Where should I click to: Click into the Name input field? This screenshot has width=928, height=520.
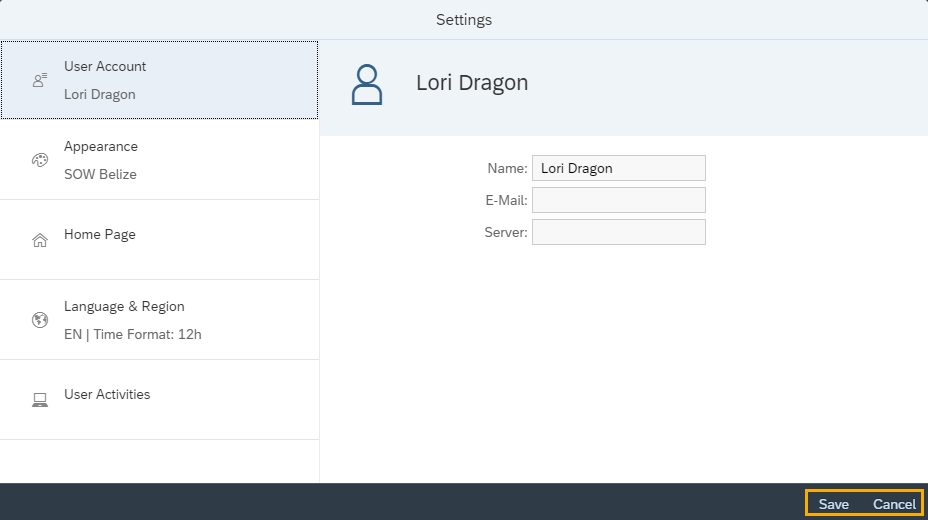point(618,168)
